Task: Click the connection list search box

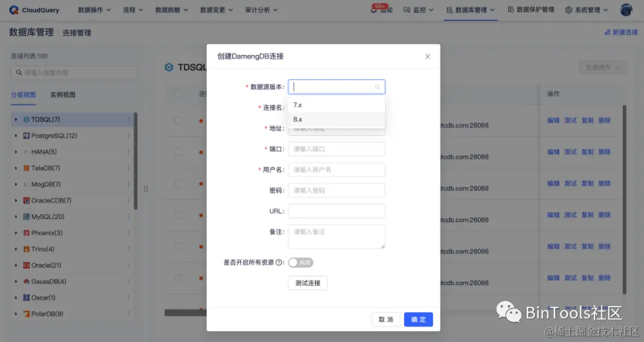Action: pyautogui.click(x=74, y=73)
